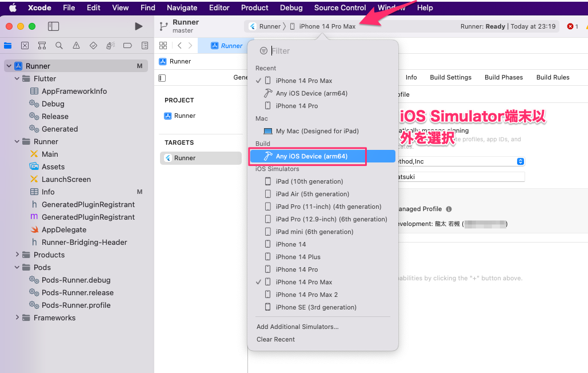The height and width of the screenshot is (373, 588).
Task: Open the Product menu
Action: tap(255, 7)
